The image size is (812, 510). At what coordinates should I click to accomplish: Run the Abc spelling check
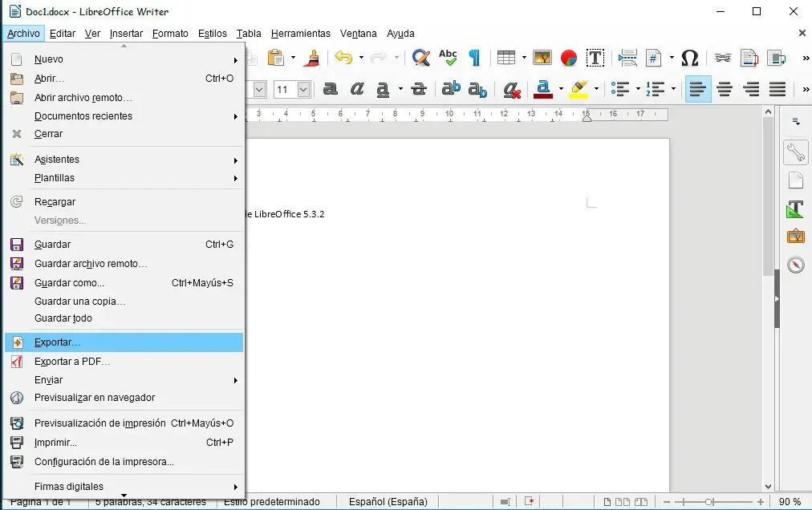[x=448, y=58]
